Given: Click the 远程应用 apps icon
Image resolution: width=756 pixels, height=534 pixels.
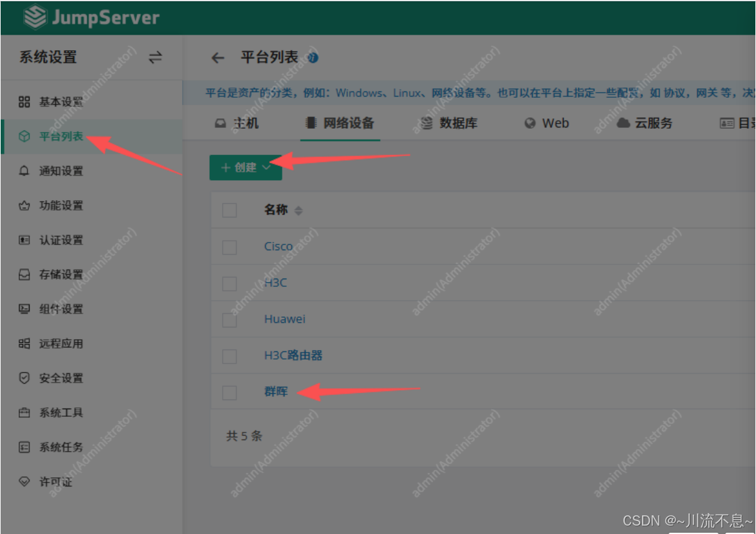Looking at the screenshot, I should (x=24, y=343).
